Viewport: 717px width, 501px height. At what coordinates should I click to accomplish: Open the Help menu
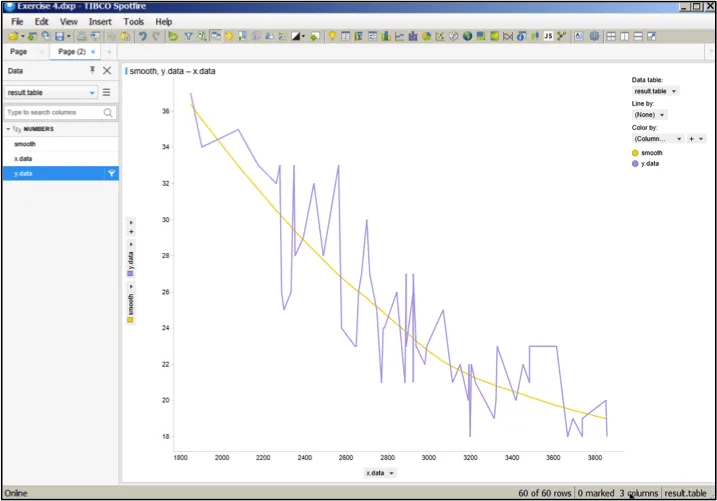click(x=164, y=21)
